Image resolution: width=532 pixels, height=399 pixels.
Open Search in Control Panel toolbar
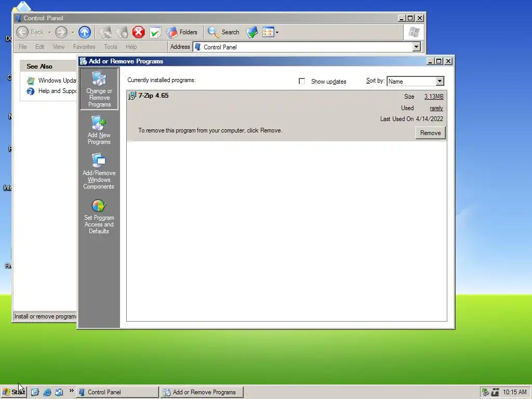point(223,32)
